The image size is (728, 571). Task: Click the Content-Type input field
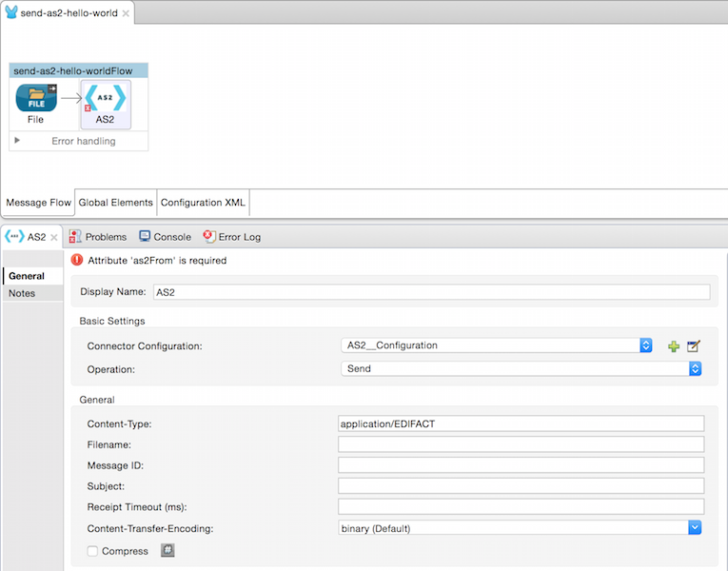(521, 423)
